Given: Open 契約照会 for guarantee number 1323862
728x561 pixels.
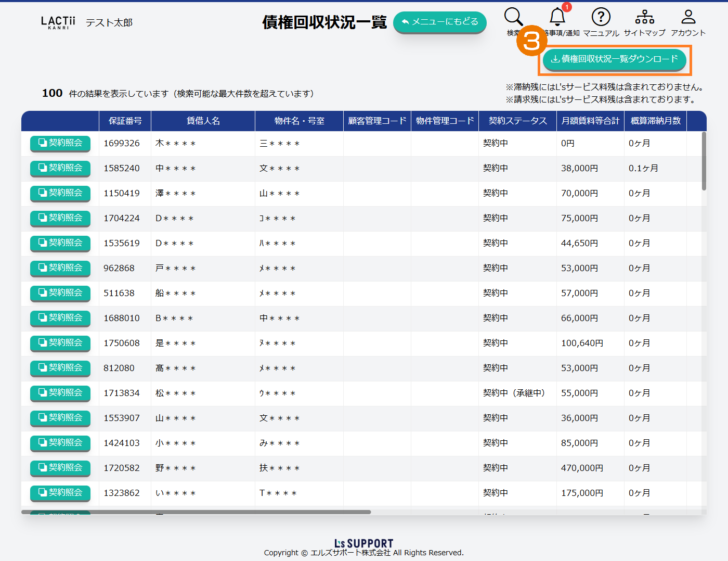Looking at the screenshot, I should [60, 493].
